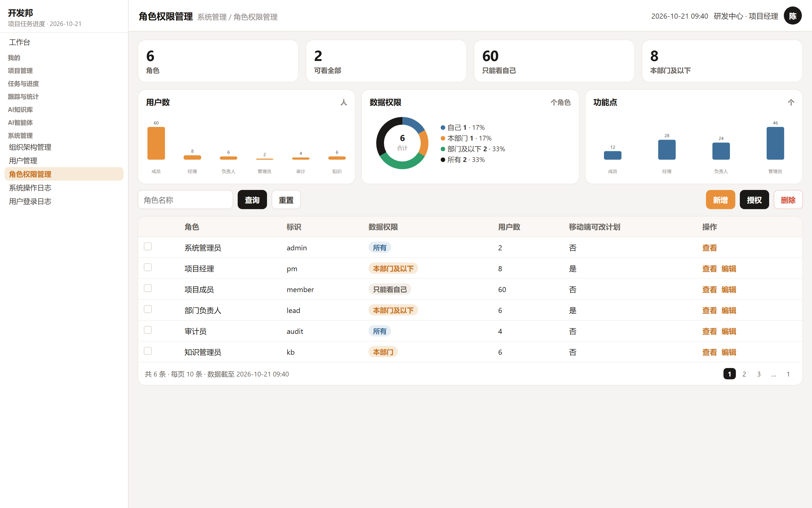The image size is (812, 508).
Task: Edit the 知识管理员 role
Action: (729, 352)
